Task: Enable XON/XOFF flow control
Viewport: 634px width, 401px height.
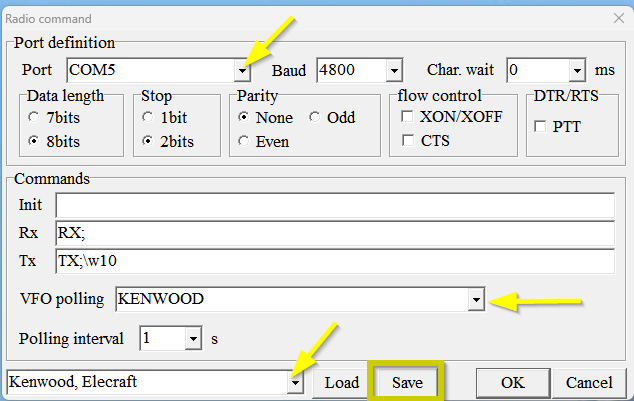Action: click(x=408, y=117)
